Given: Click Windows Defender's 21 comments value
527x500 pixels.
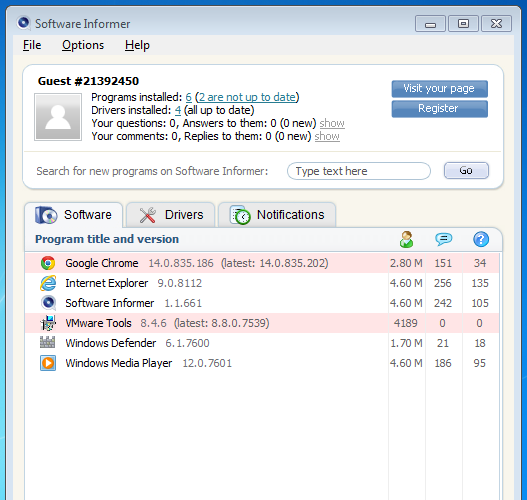Looking at the screenshot, I should pos(443,343).
